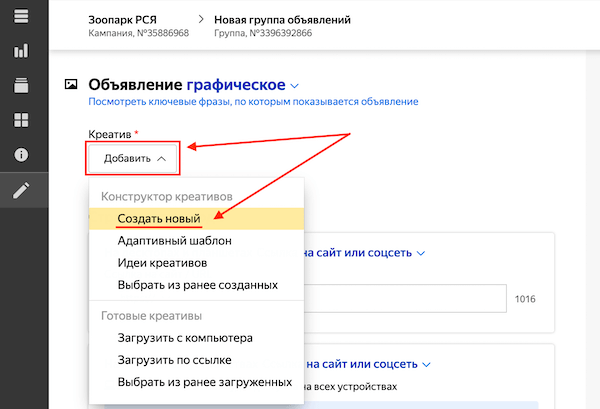Viewport: 600px width, 409px height.
Task: Click the info circle sidebar icon
Action: coord(22,156)
